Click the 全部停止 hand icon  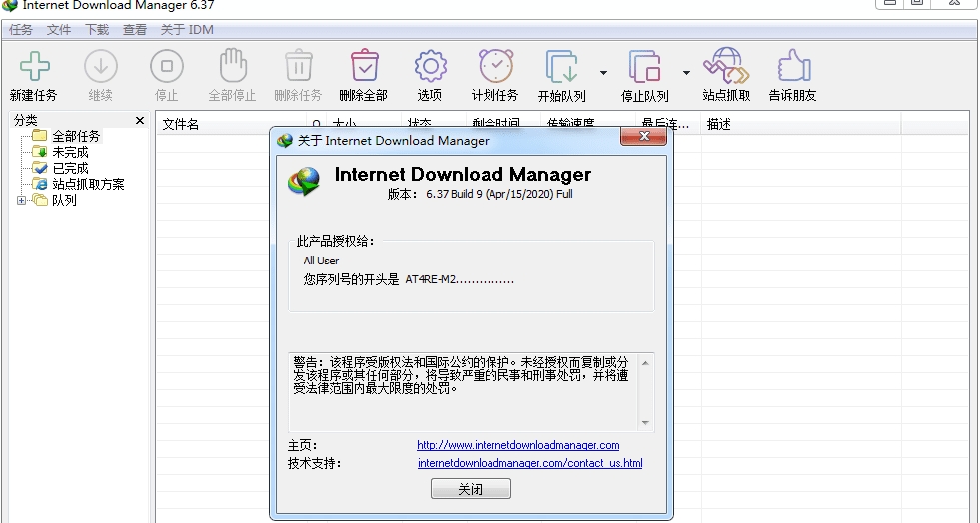click(233, 66)
